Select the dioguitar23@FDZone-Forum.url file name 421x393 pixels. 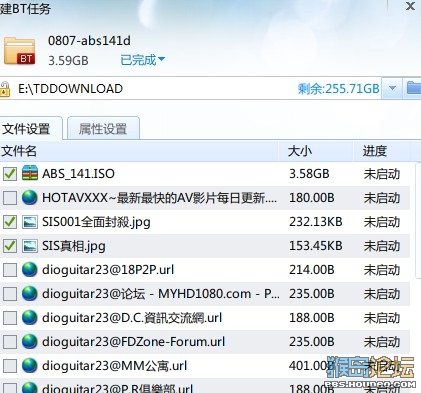[x=133, y=342]
